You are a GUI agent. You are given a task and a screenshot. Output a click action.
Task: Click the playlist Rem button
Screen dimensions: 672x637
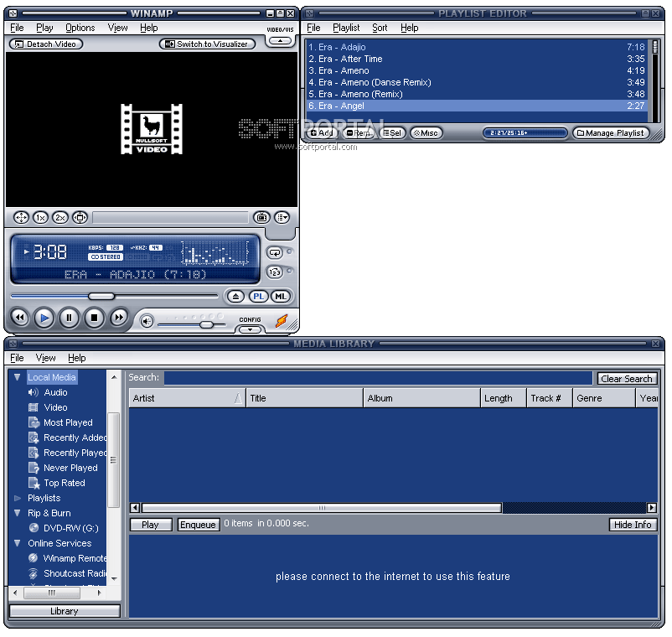point(359,133)
